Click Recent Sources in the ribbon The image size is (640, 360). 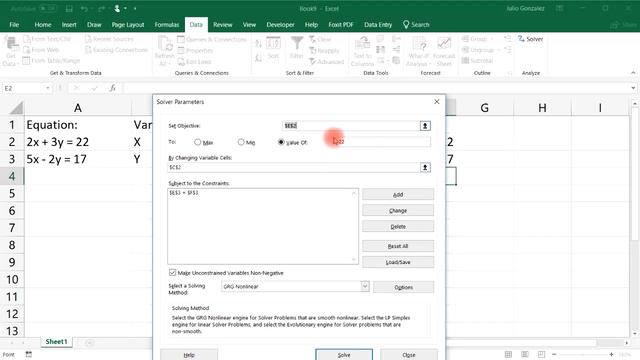(109, 39)
